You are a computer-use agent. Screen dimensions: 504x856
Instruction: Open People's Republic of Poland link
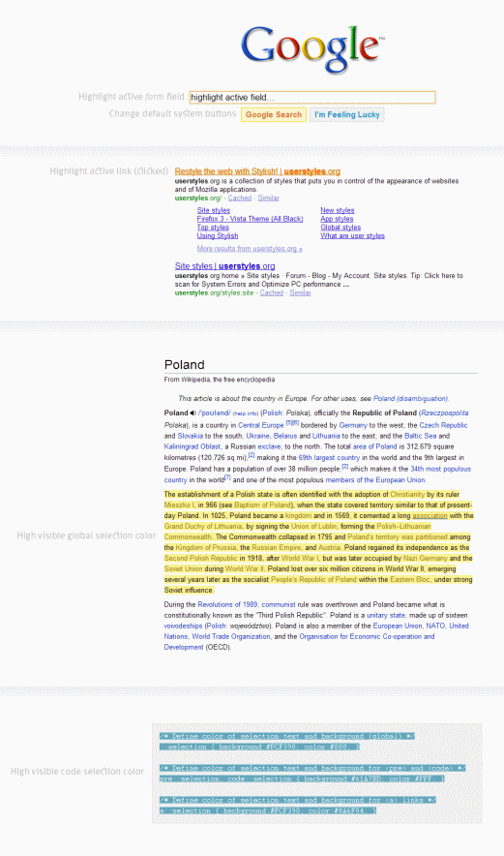click(x=313, y=580)
